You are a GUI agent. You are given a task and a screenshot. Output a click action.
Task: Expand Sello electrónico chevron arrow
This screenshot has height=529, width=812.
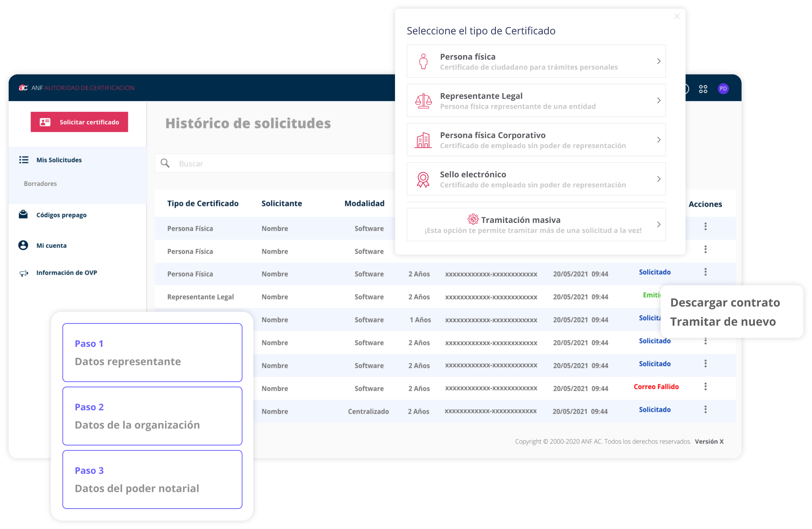tap(658, 179)
